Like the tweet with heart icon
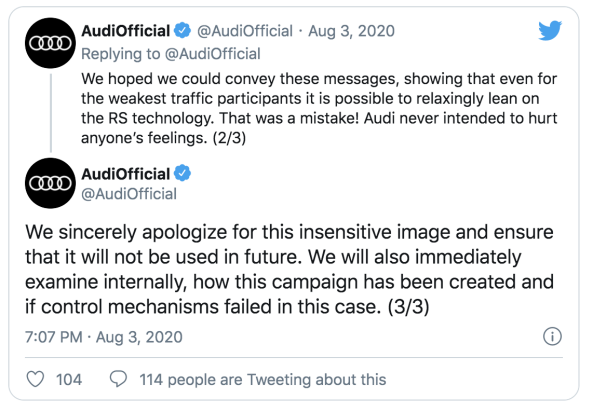 point(35,379)
